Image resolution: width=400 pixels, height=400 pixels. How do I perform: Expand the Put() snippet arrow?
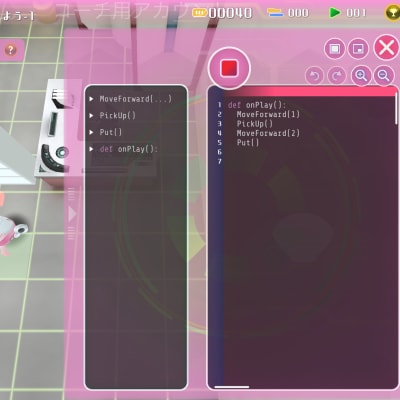(x=91, y=132)
